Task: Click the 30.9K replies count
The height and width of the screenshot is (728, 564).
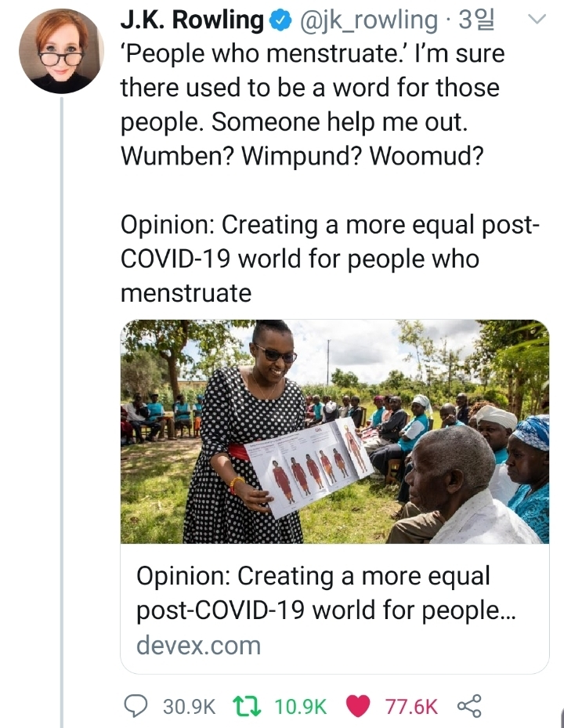Action: [x=190, y=707]
